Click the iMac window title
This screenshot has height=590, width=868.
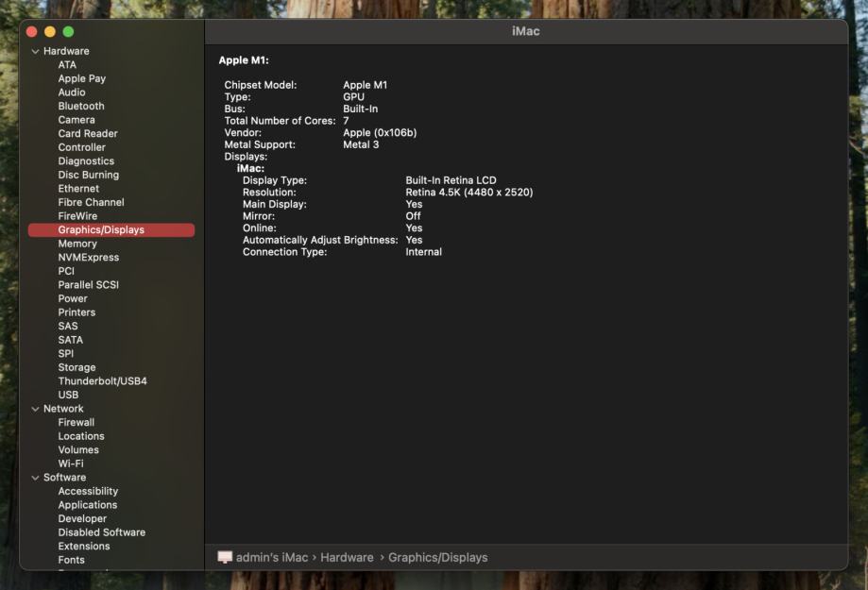[x=525, y=31]
